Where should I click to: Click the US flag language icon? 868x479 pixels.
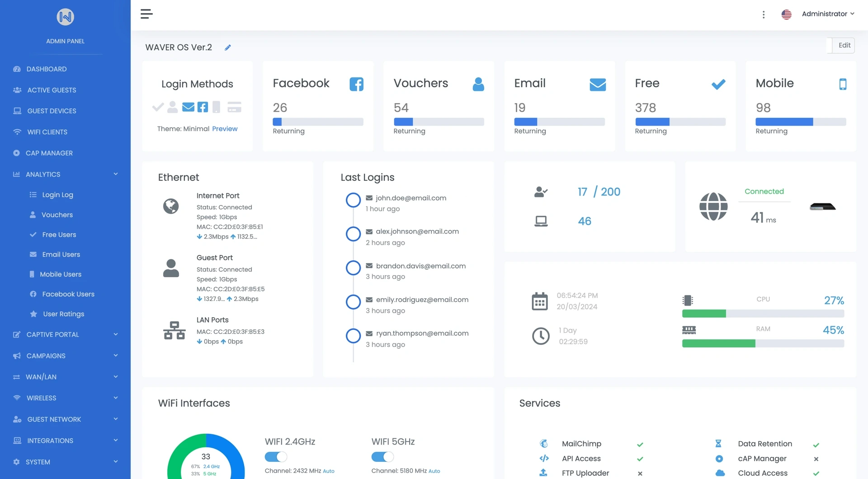point(786,14)
